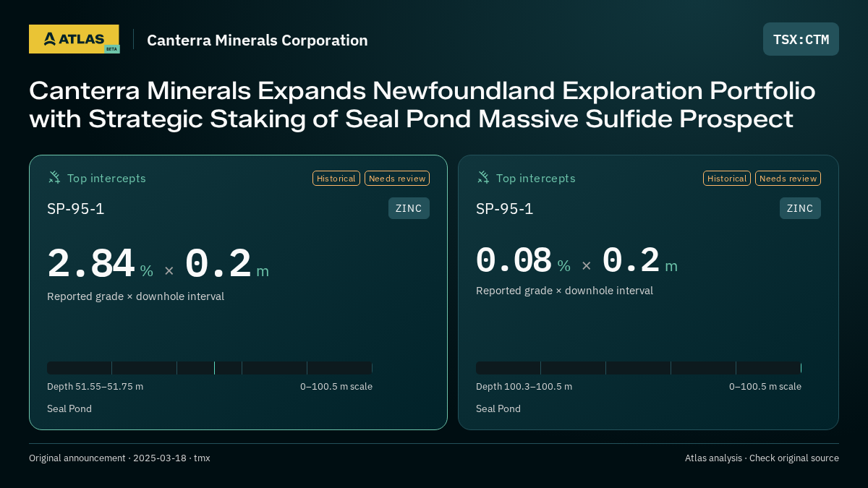Screen dimensions: 868x488
Task: Click the 'Original announcement · 2025-03-18 · tmx' footer
Action: 119,458
